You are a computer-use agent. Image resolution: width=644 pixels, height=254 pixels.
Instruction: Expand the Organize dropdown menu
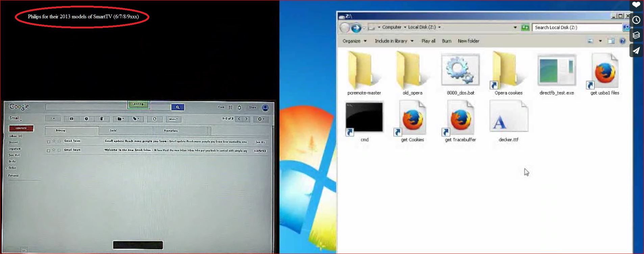(354, 41)
